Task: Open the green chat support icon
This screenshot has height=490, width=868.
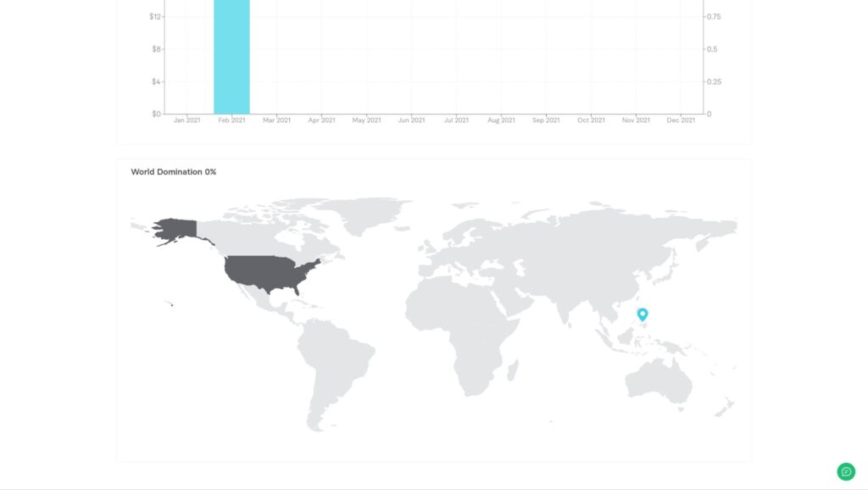Action: (845, 471)
